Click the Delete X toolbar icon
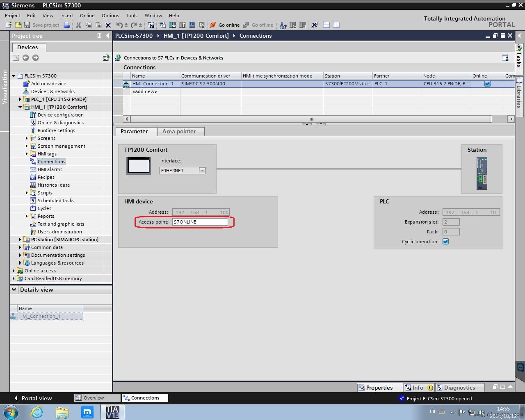The height and width of the screenshot is (420, 525). pyautogui.click(x=108, y=25)
